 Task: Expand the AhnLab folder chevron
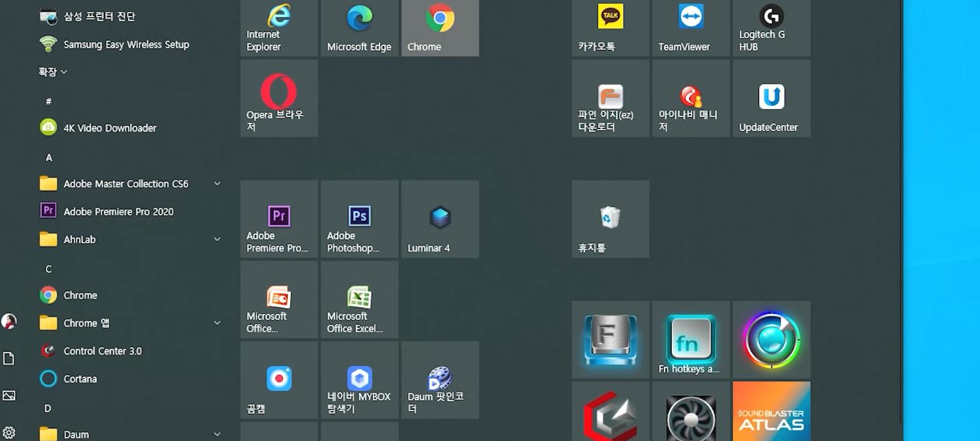tap(217, 239)
